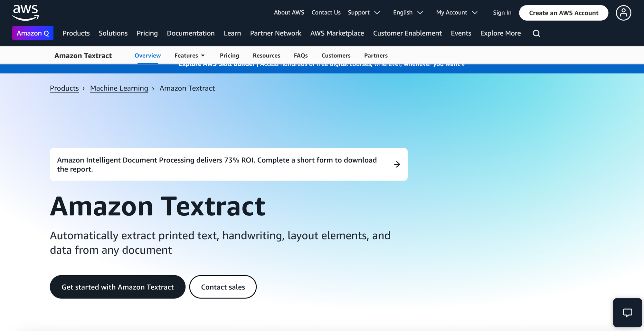Select the Amazon Q button
Image resolution: width=644 pixels, height=331 pixels.
click(x=33, y=33)
